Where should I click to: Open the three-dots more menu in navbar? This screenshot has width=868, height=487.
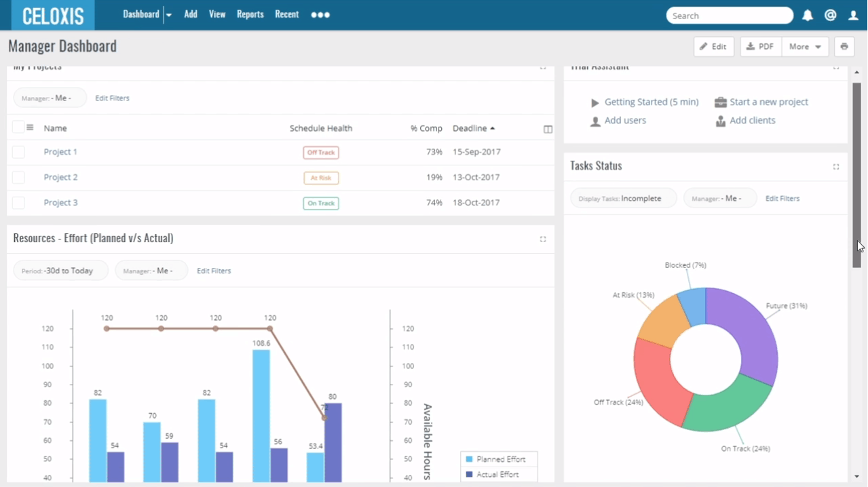[x=320, y=15]
